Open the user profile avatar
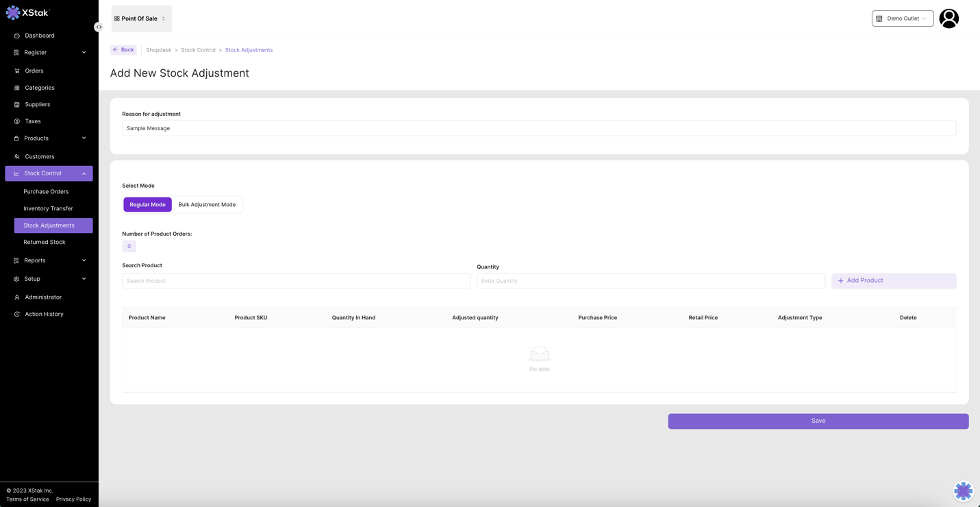The height and width of the screenshot is (507, 980). click(x=948, y=18)
